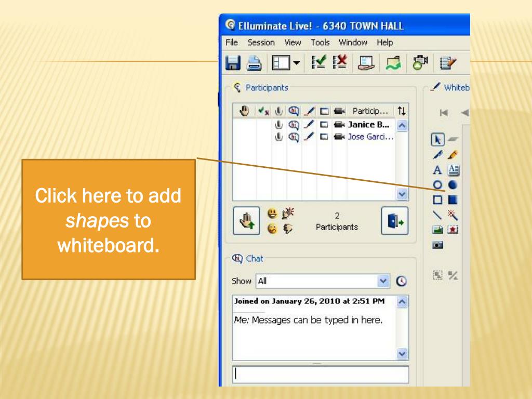Click the green arrow web tour icon
The width and height of the screenshot is (532, 399).
point(393,63)
